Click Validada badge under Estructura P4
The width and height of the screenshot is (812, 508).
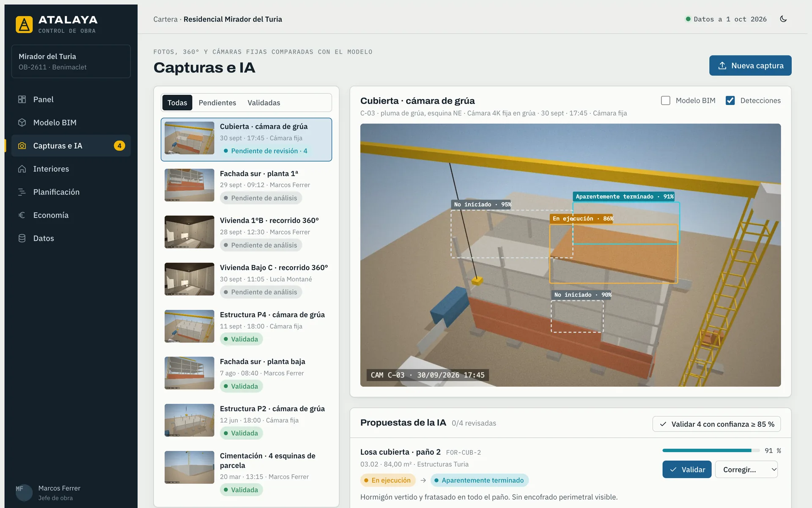point(241,339)
